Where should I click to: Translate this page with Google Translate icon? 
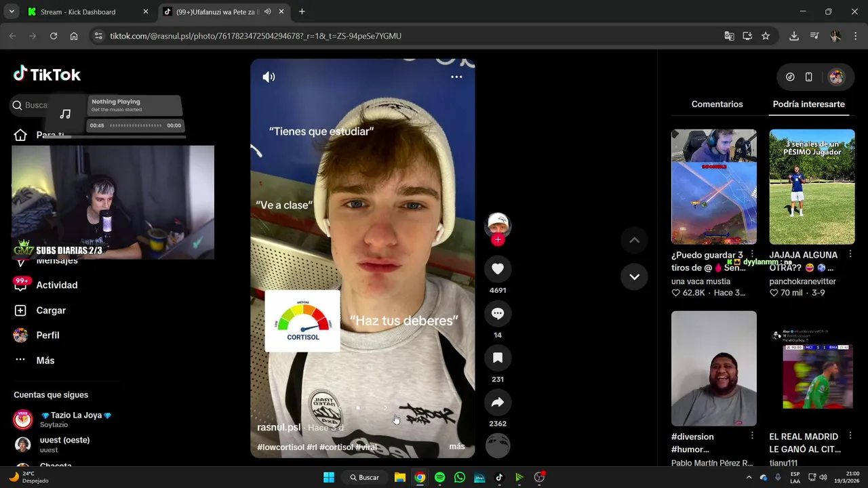click(729, 36)
